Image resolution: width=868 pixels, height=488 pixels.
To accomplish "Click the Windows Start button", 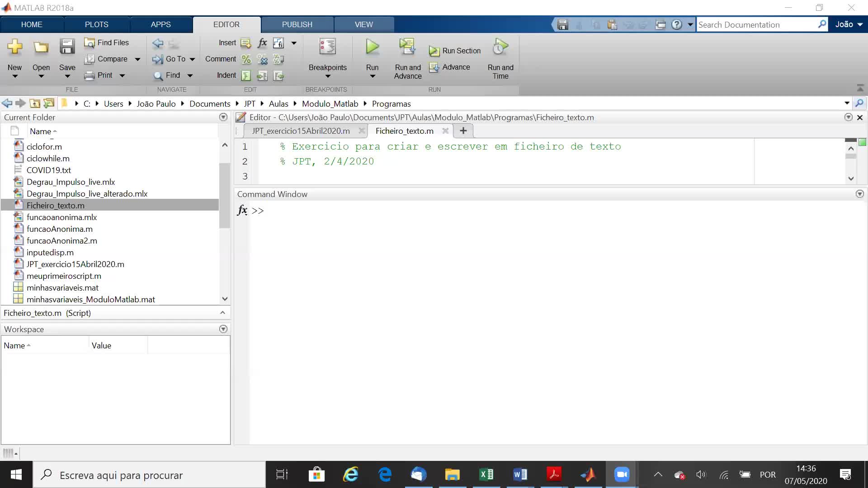I will point(16,474).
